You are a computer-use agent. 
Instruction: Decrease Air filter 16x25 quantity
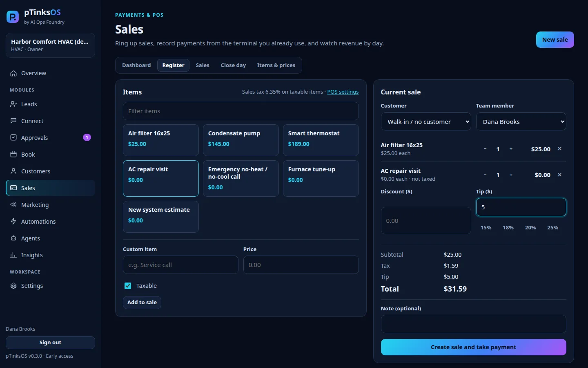(485, 149)
